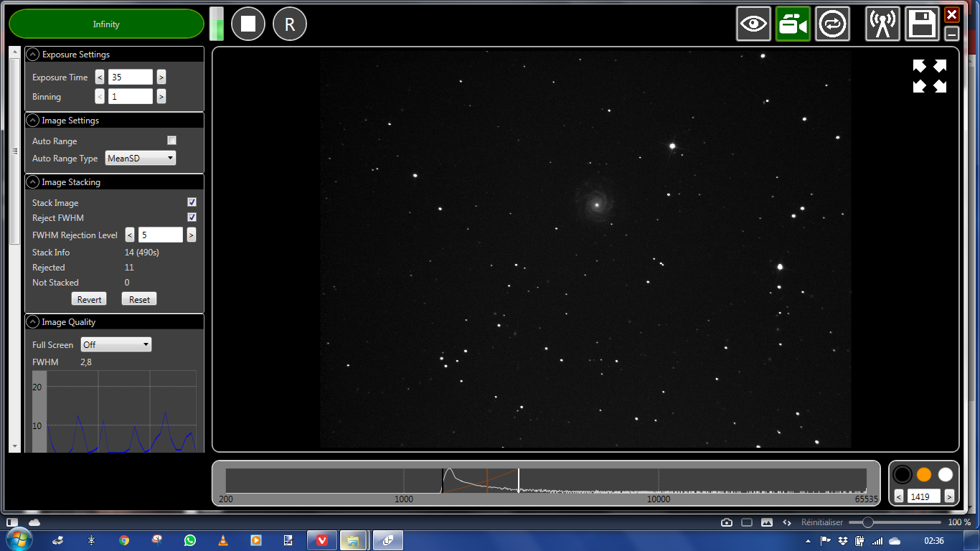Click the FWHM Rejection Level field
This screenshot has width=980, height=551.
click(161, 235)
